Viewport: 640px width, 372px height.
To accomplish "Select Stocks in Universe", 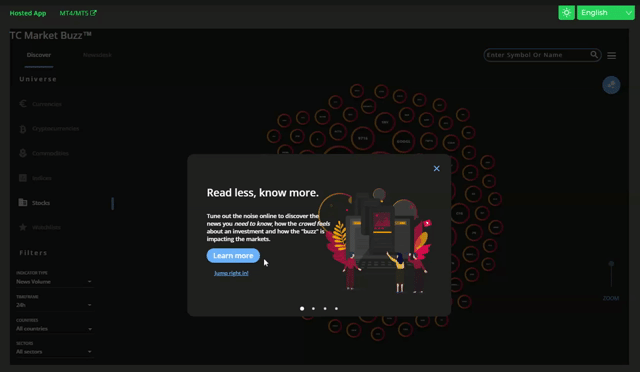I will click(41, 203).
